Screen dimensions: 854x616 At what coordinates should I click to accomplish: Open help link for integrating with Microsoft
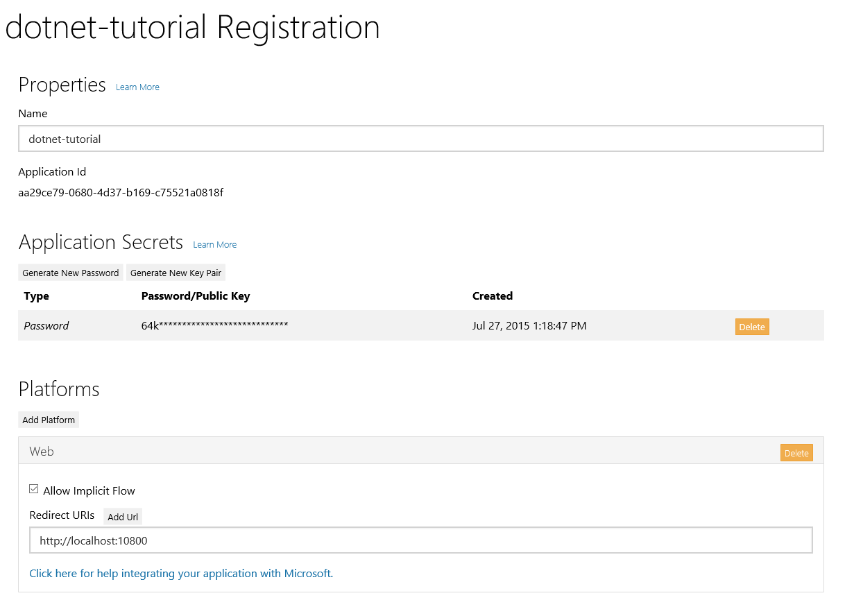pyautogui.click(x=181, y=574)
